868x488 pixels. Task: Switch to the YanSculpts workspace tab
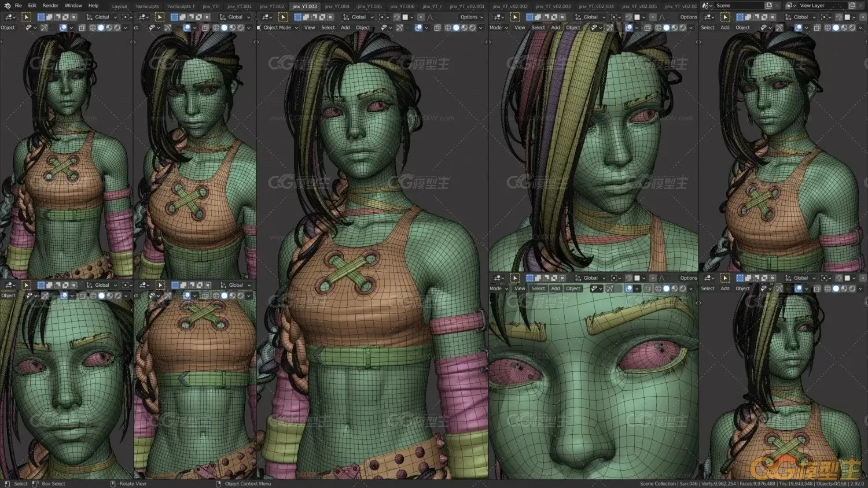(x=147, y=6)
